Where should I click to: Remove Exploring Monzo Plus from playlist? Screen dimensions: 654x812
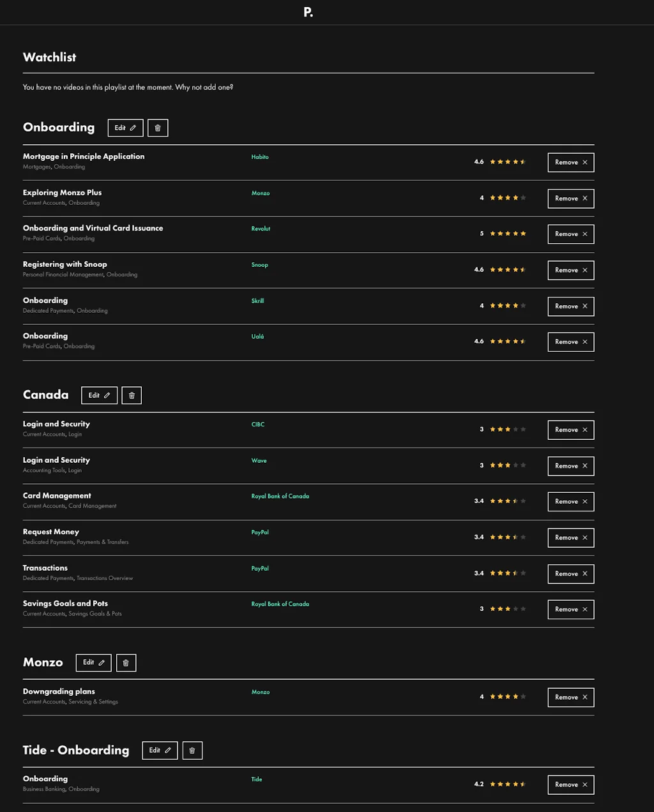tap(570, 199)
